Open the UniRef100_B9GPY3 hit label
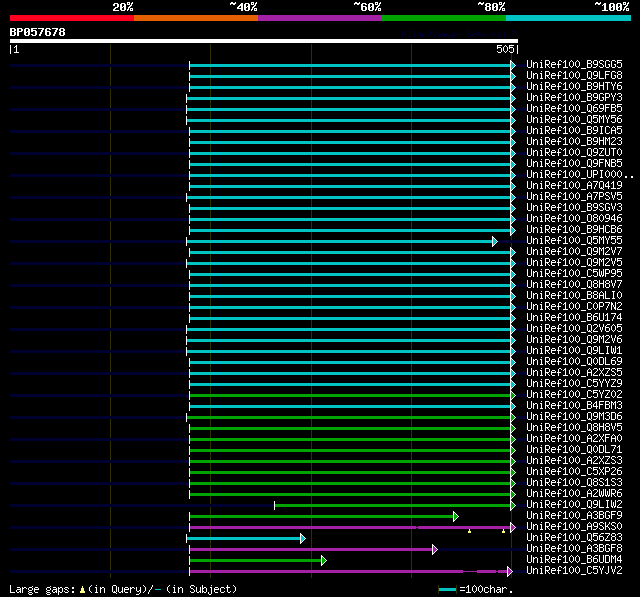640x597 pixels. (x=574, y=98)
